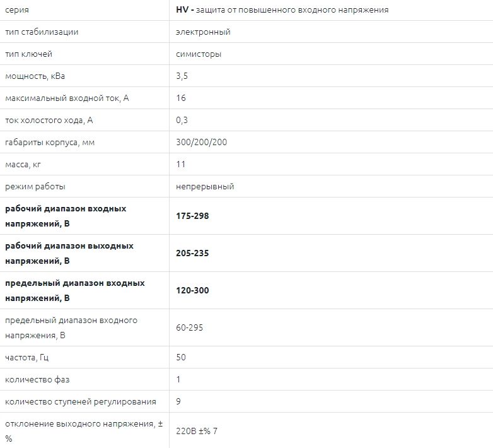Click the 'непрерывный' work mode value
Image resolution: width=493 pixels, height=448 pixels.
tap(205, 186)
